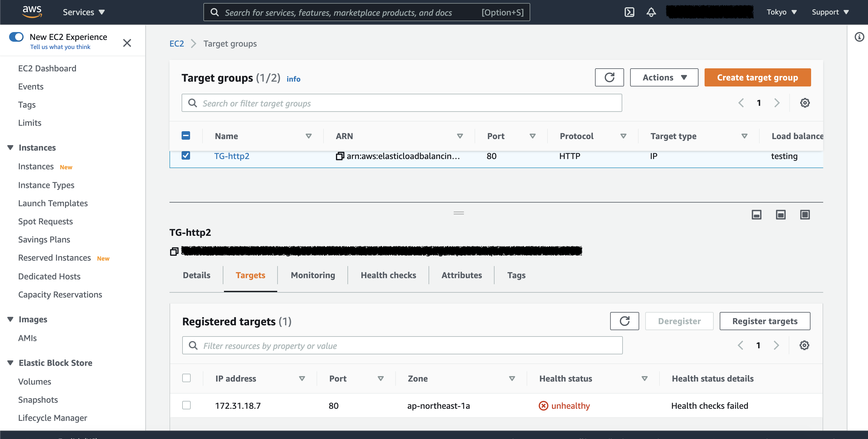Open the Actions dropdown
Screen dimensions: 868x439
coord(664,77)
